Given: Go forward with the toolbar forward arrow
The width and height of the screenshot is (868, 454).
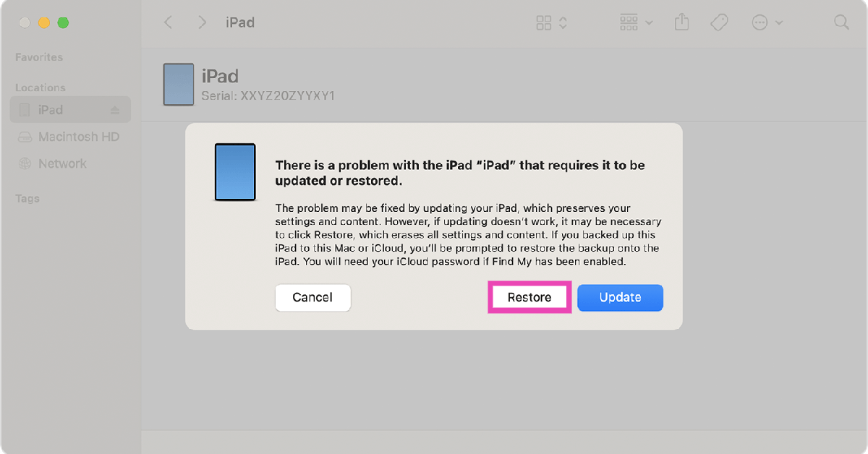Looking at the screenshot, I should pyautogui.click(x=203, y=22).
